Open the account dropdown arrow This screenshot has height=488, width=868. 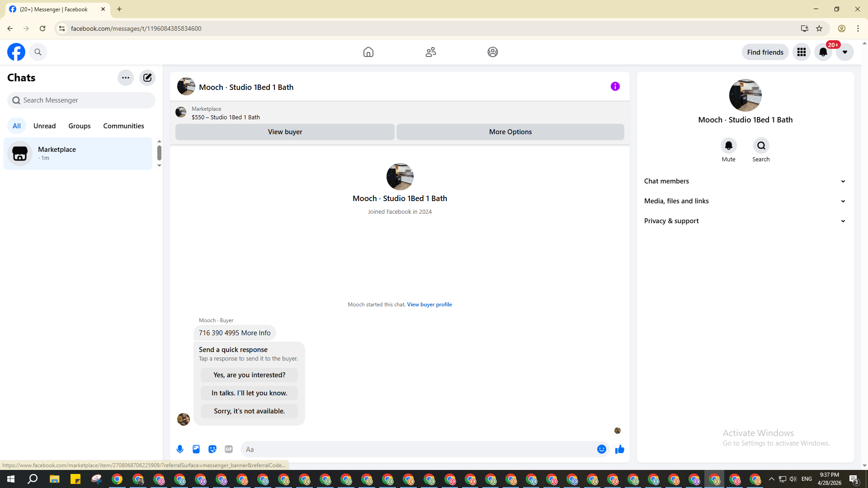click(x=844, y=52)
